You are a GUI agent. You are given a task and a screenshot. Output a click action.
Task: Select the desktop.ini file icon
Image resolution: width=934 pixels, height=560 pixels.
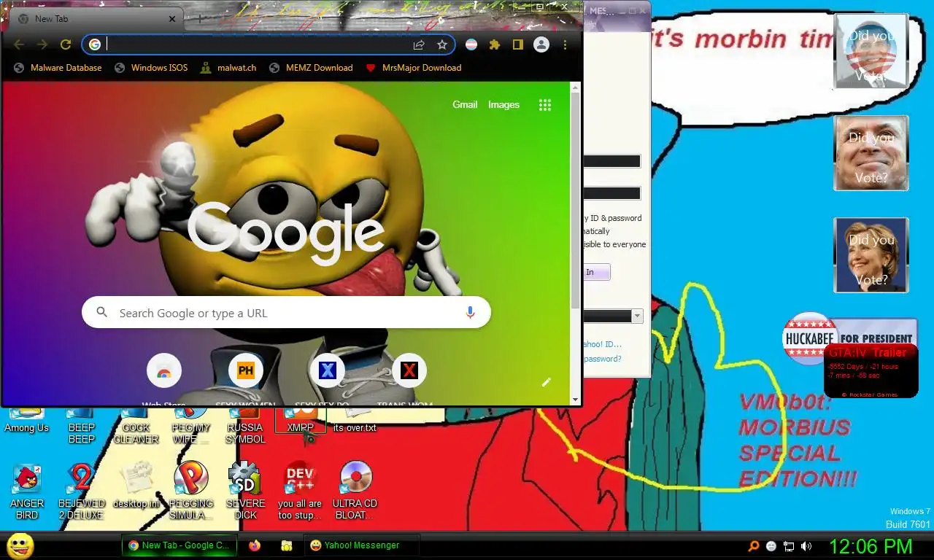pos(136,486)
